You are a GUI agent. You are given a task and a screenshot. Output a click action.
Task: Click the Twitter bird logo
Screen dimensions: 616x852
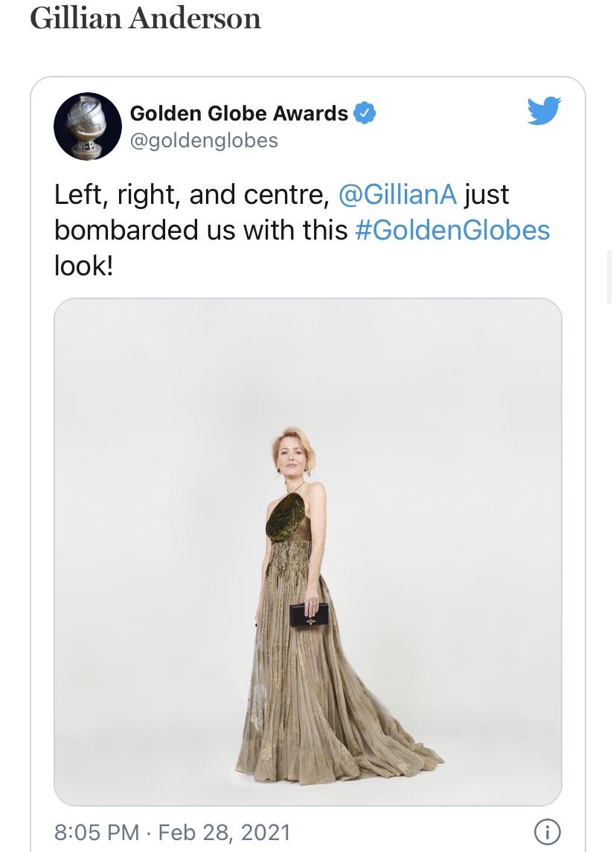[x=543, y=112]
